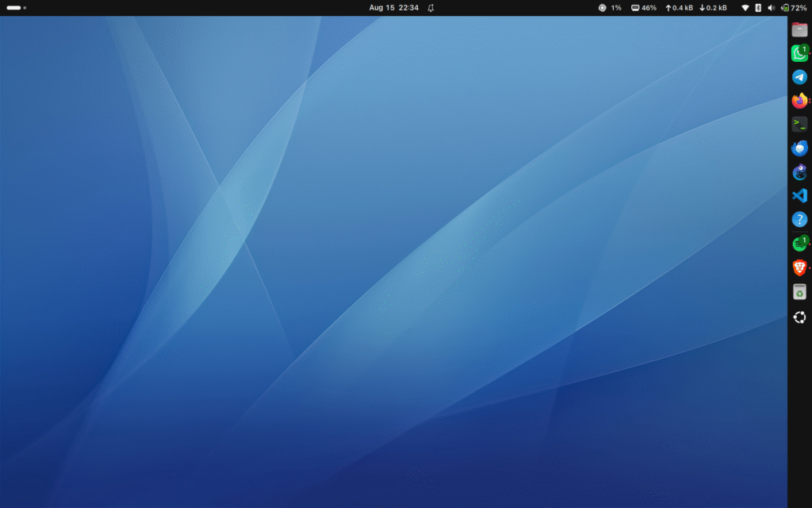Launch the blue globe browser icon

pyautogui.click(x=799, y=148)
